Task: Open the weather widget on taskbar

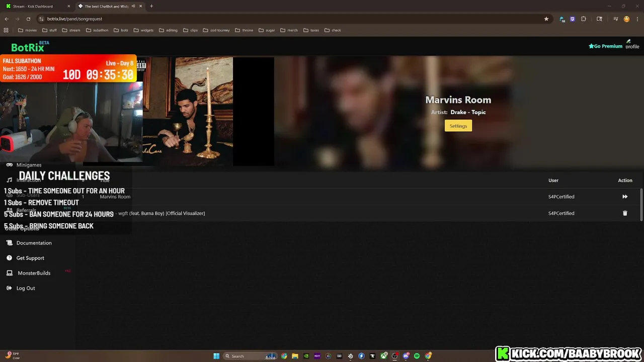Action: [12, 355]
